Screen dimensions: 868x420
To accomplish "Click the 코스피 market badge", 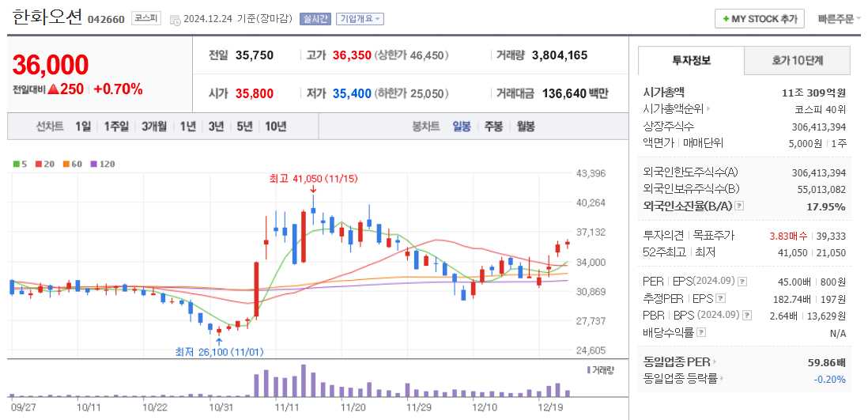I will pyautogui.click(x=145, y=19).
